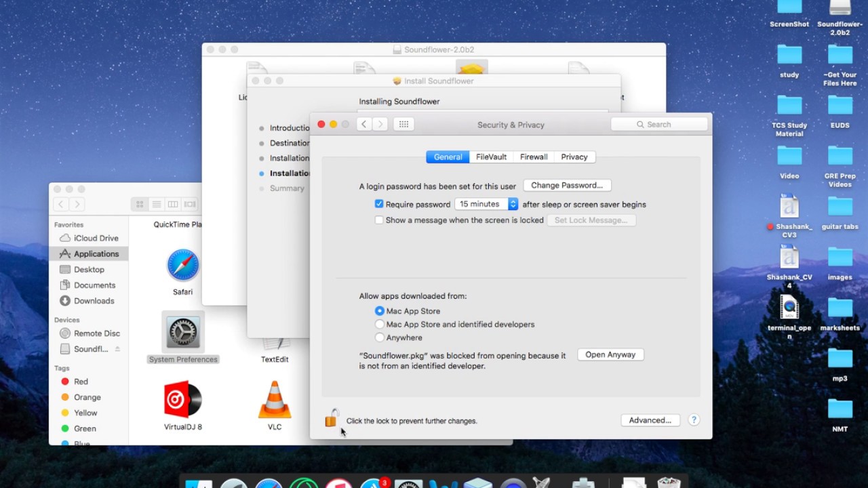Go forward in Security & Privacy window
This screenshot has height=488, width=868.
(x=380, y=125)
